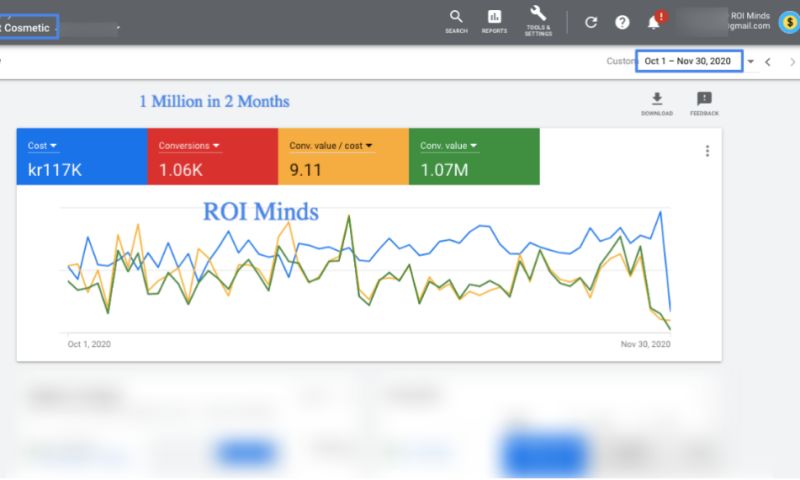The width and height of the screenshot is (800, 480).
Task: Select the Cosmetic account name
Action: pyautogui.click(x=27, y=27)
